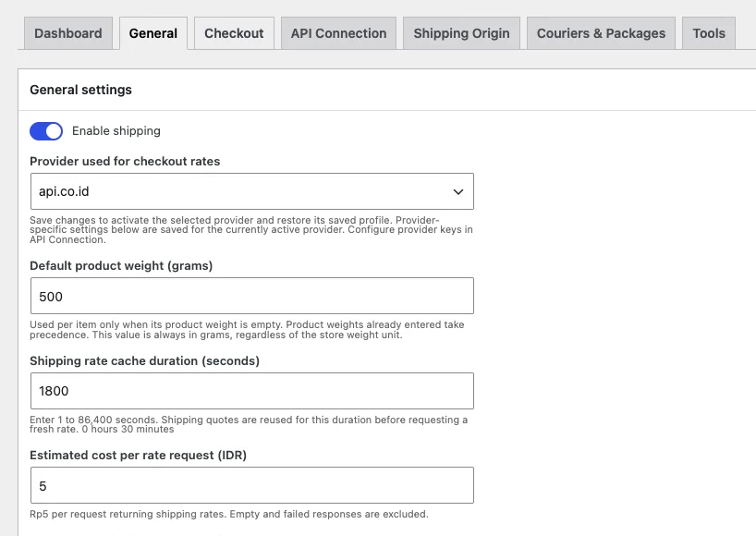
Task: Open the Couriers & Packages tab
Action: 601,33
